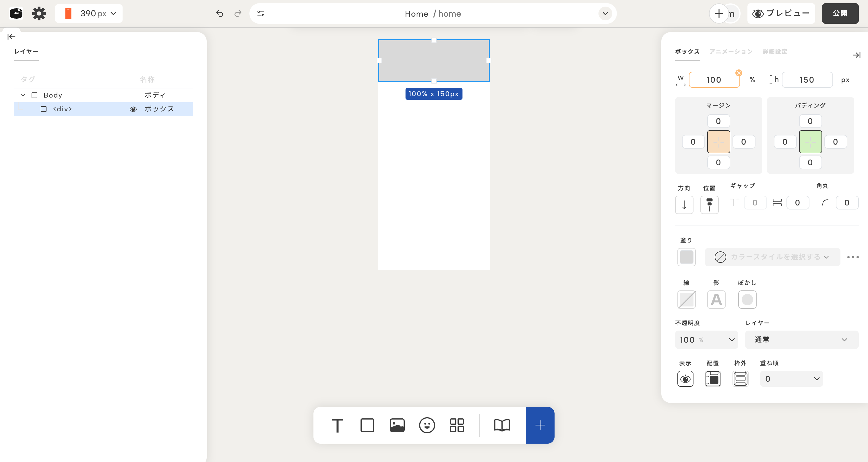Switch to the アニメーション tab
Viewport: 868px width, 462px height.
[731, 52]
